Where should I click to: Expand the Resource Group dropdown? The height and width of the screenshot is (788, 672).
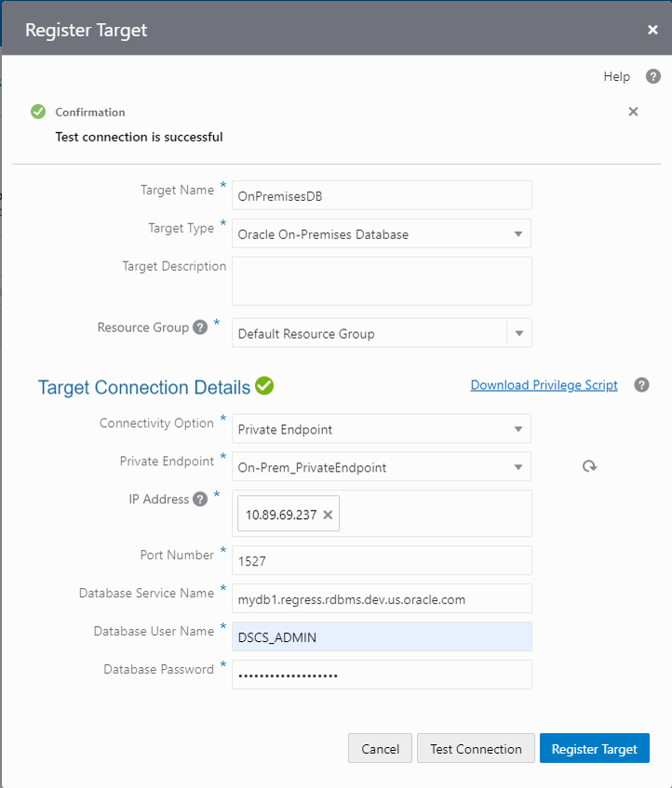tap(518, 333)
